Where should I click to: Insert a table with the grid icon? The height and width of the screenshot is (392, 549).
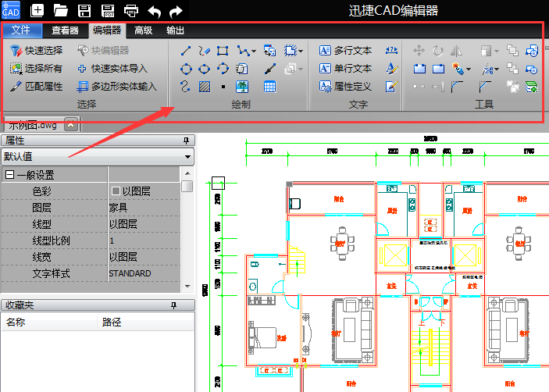point(269,87)
